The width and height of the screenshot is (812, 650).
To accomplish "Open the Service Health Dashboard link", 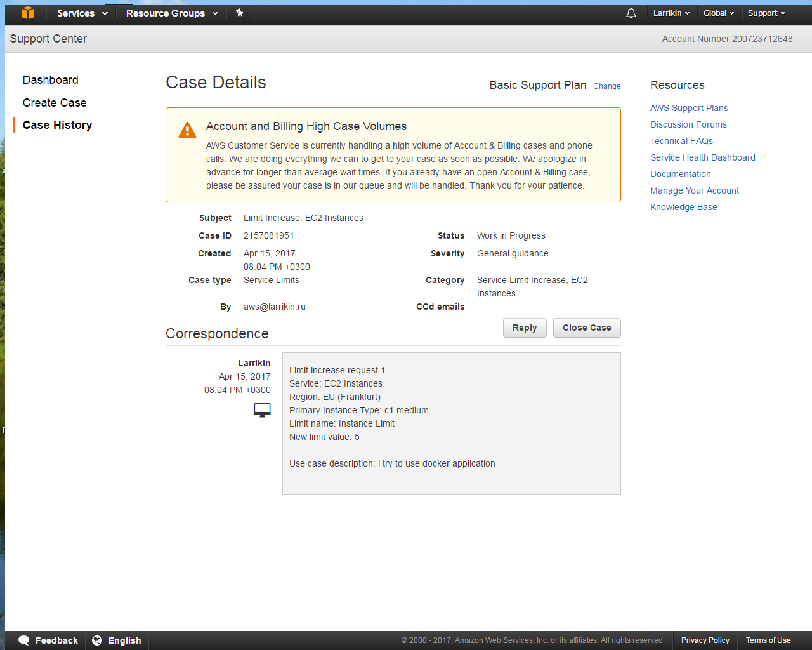I will 702,157.
